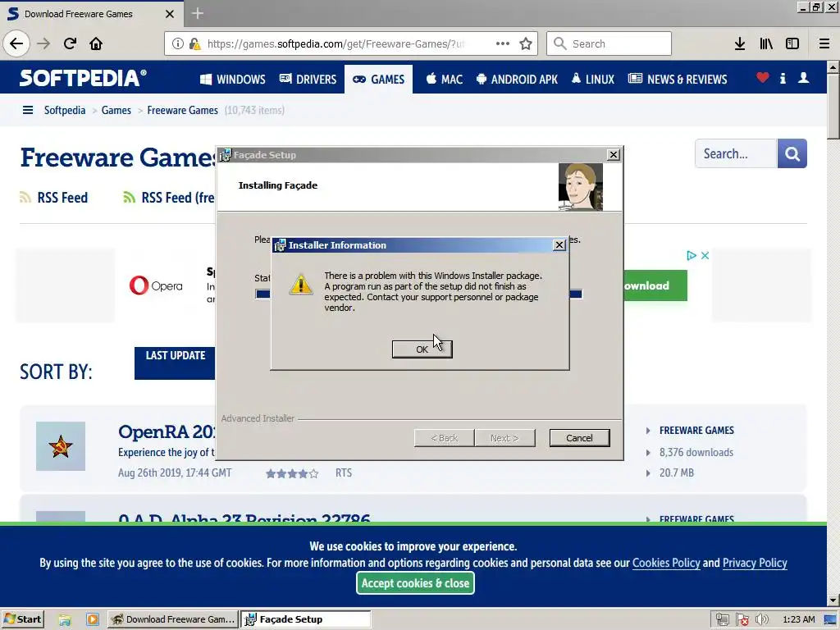Bookmark this page with star icon
This screenshot has height=630, width=840.
point(526,43)
